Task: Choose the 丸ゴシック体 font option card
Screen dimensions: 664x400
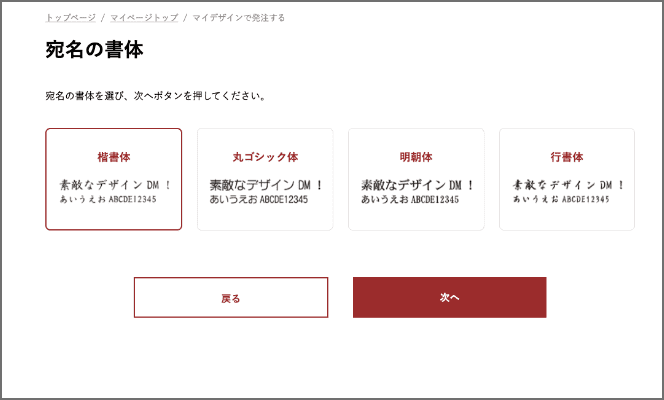Action: (x=265, y=179)
